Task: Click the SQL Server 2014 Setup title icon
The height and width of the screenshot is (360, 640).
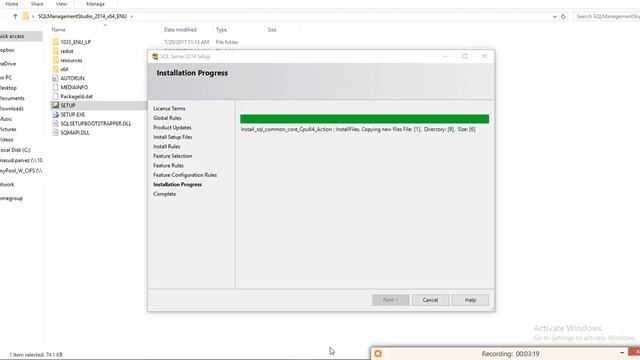Action: (155, 56)
